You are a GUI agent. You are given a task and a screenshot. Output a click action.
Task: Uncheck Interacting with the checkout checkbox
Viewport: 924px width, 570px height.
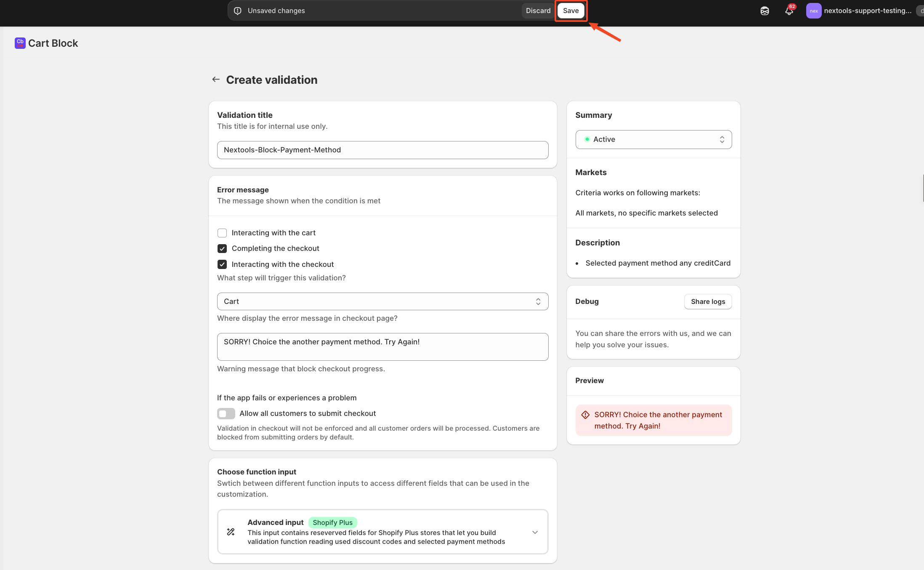[222, 264]
